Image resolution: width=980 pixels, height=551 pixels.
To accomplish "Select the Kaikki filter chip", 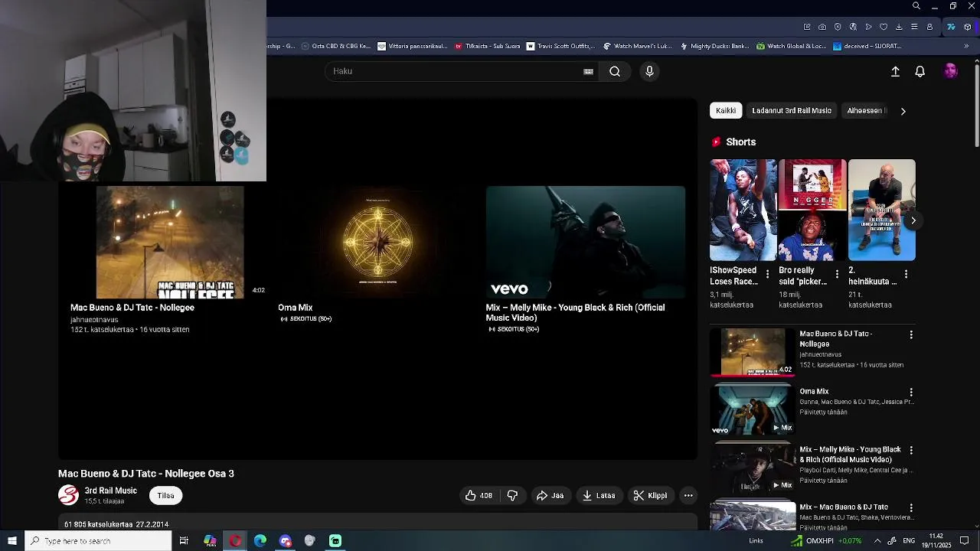I will 726,111.
